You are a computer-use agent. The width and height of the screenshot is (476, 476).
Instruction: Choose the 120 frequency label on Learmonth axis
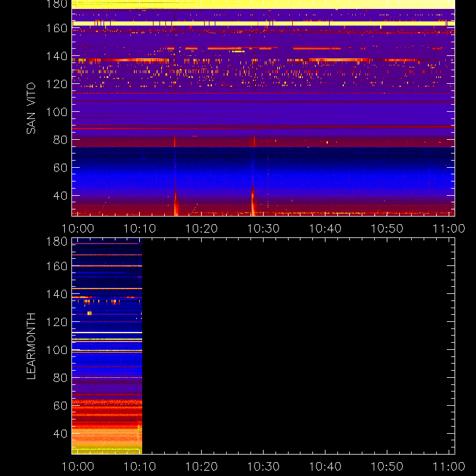pos(57,322)
